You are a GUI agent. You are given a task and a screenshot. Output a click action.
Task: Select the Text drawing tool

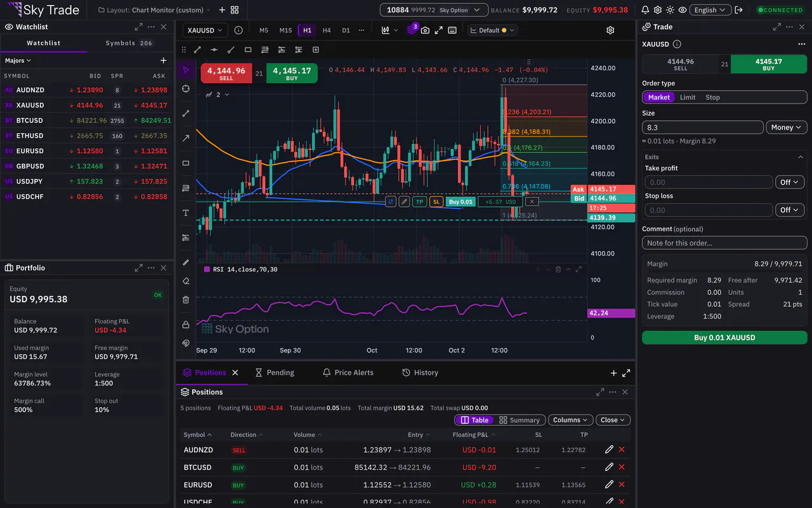(x=186, y=213)
